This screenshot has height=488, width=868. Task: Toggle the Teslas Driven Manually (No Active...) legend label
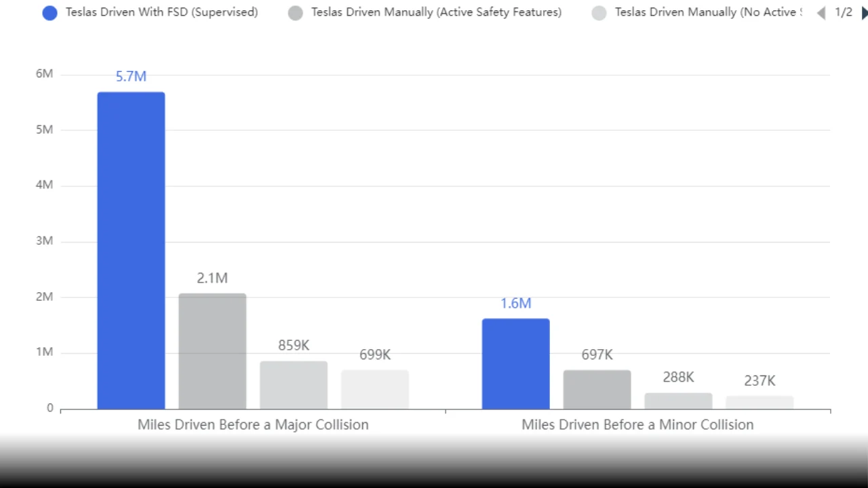pos(708,12)
